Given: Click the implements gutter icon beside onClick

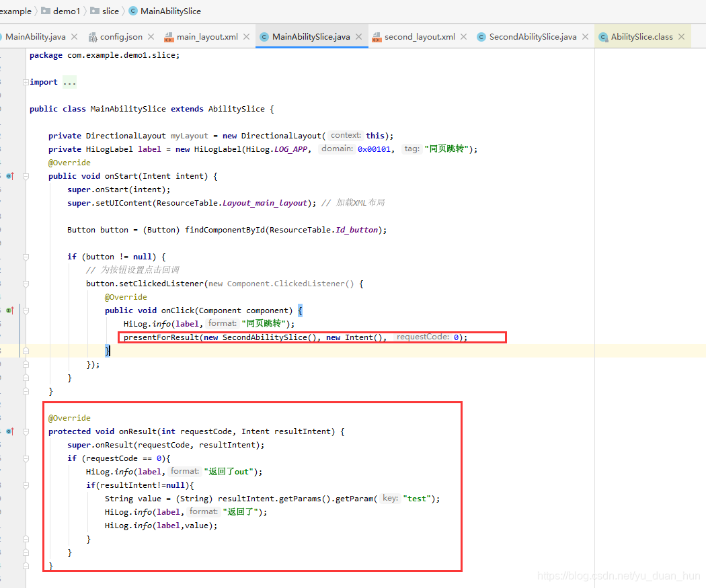Looking at the screenshot, I should (10, 310).
